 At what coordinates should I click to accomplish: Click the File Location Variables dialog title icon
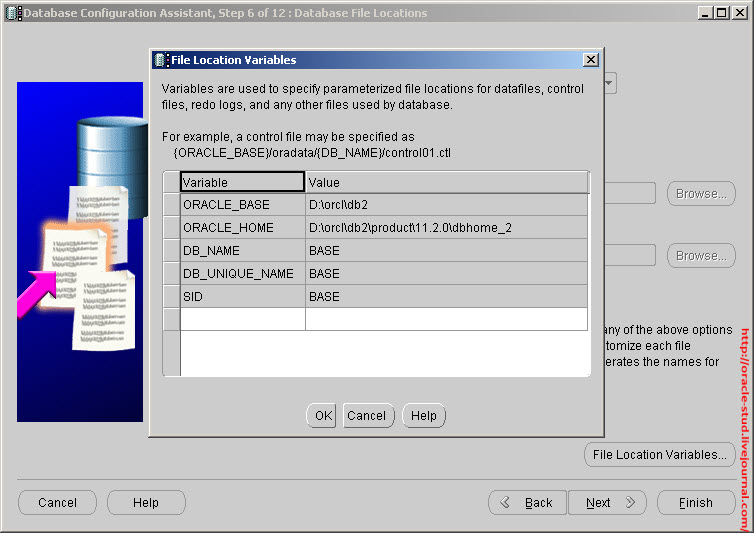click(161, 60)
